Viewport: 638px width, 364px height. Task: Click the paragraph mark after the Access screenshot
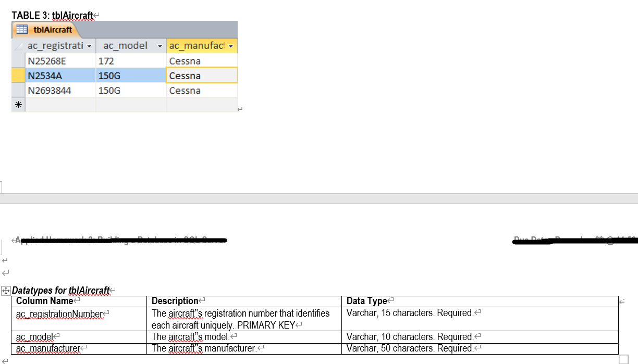point(239,108)
